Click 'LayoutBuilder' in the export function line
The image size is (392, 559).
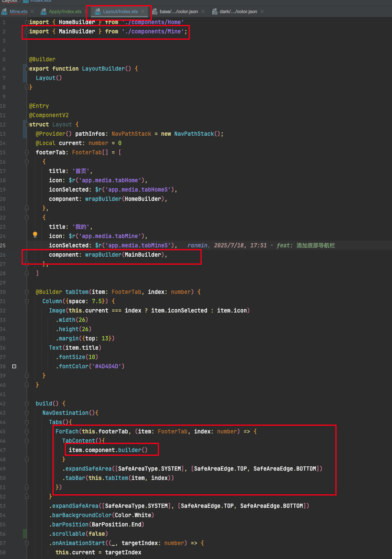[x=103, y=69]
